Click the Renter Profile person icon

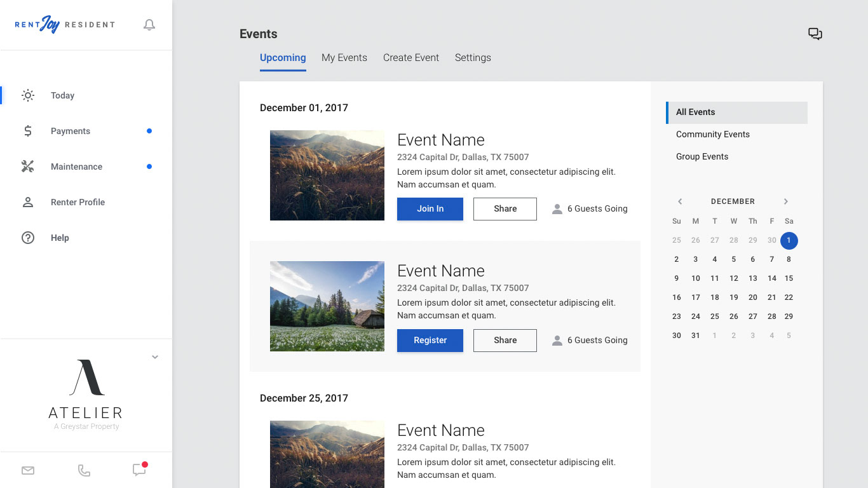click(x=28, y=202)
